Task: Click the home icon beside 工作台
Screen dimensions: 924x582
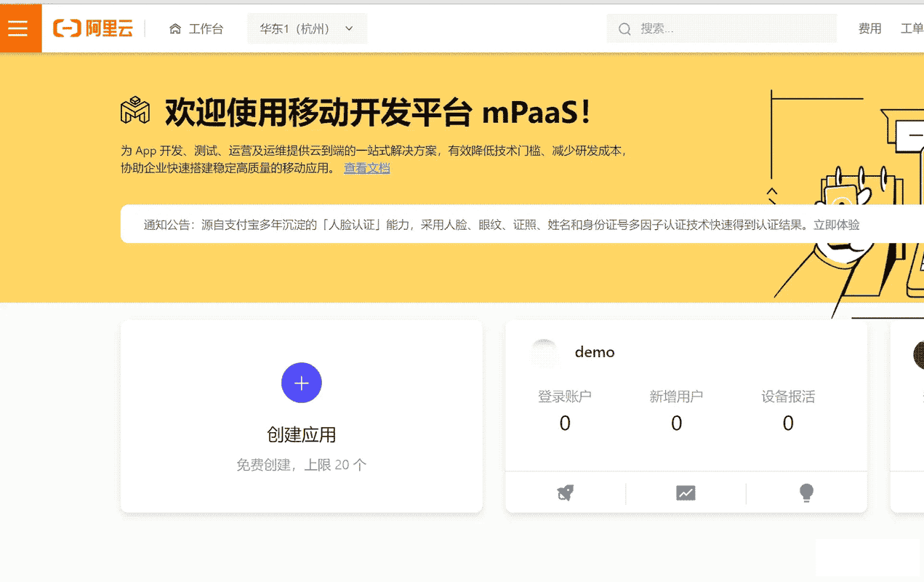Action: [174, 29]
